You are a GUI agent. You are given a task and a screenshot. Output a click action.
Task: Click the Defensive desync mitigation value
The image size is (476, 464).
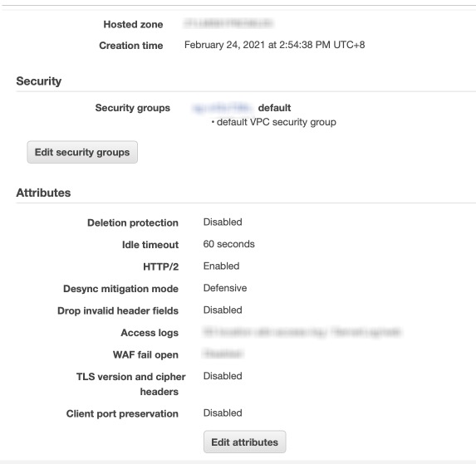tap(225, 288)
